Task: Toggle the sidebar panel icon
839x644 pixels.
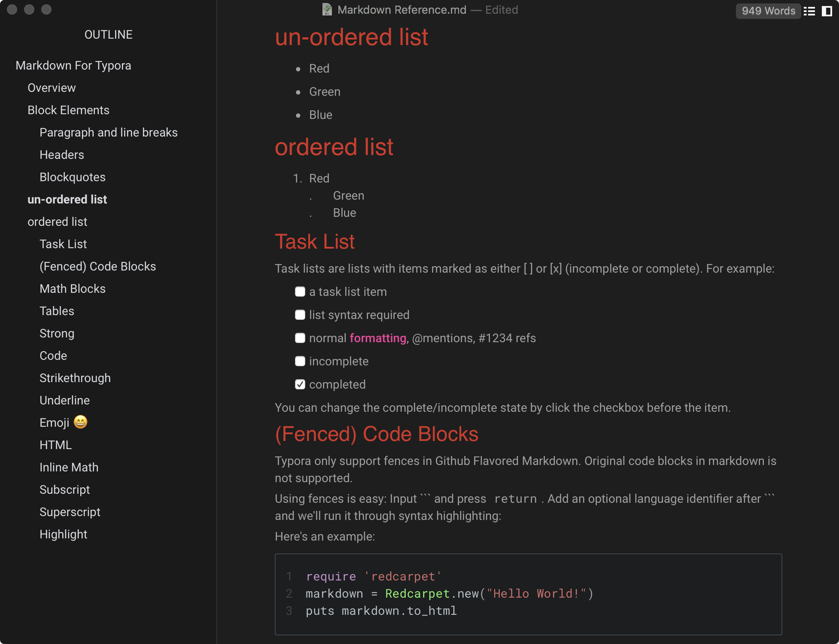Action: [x=827, y=11]
